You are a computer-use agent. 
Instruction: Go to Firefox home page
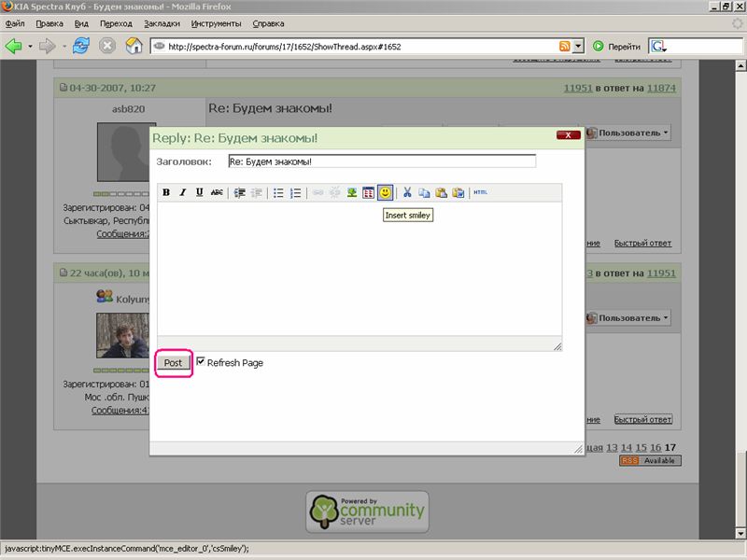point(134,46)
